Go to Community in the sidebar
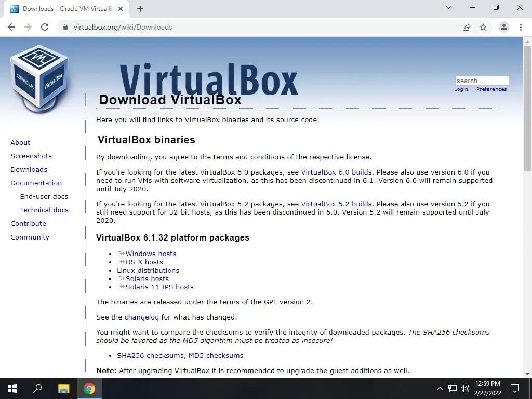The image size is (532, 399). (x=30, y=237)
